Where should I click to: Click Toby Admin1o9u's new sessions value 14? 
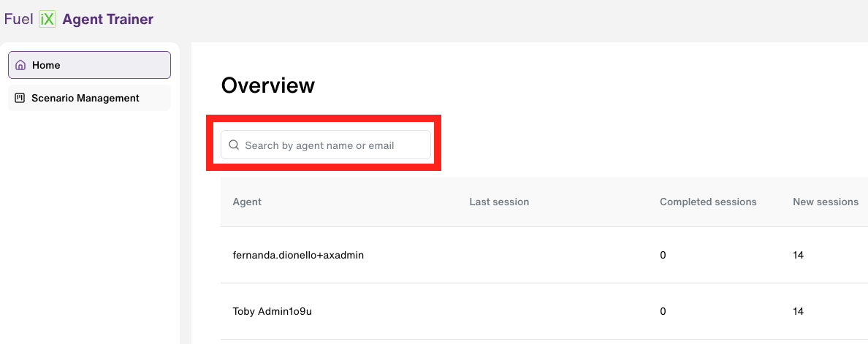pyautogui.click(x=799, y=311)
